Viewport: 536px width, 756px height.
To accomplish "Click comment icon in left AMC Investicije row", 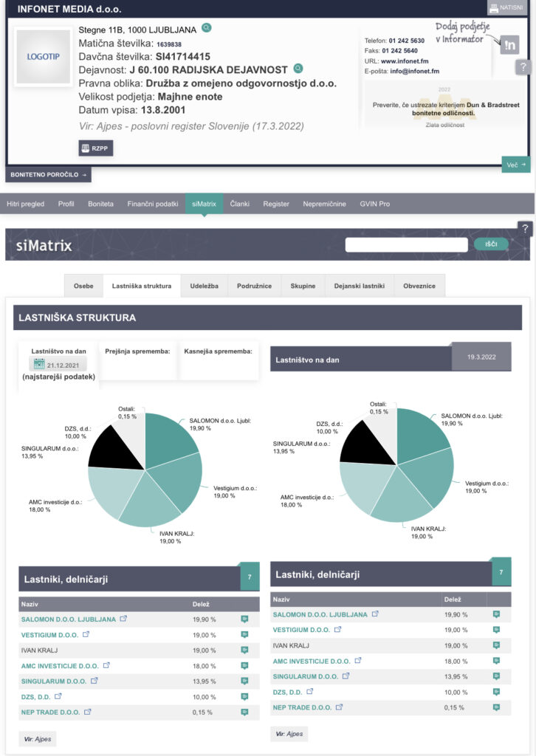I will pyautogui.click(x=244, y=665).
